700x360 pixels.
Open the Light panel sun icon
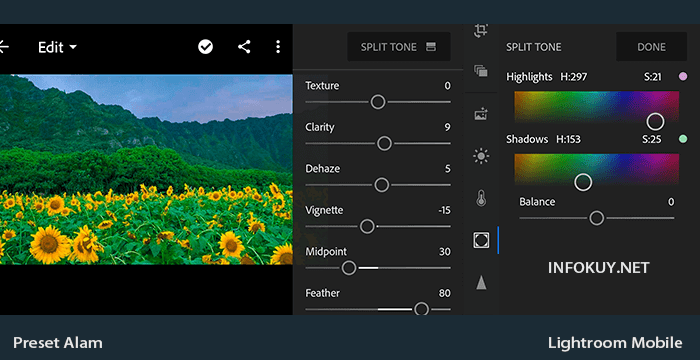tap(481, 156)
